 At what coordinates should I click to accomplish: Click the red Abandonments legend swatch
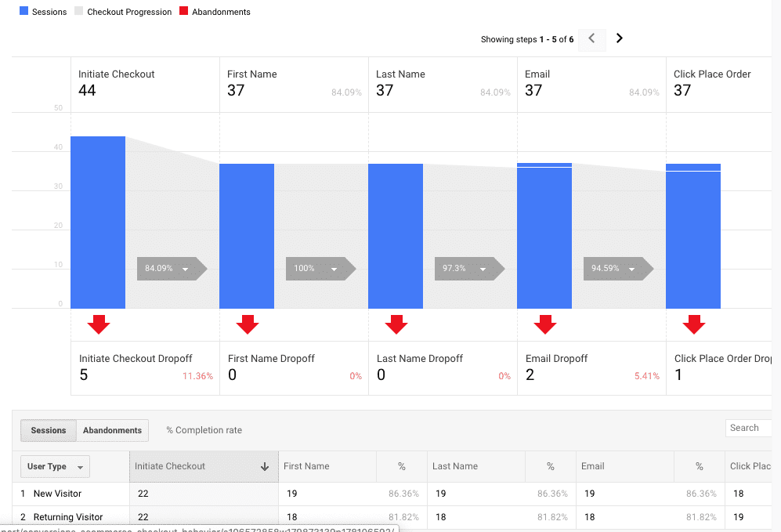pyautogui.click(x=184, y=12)
